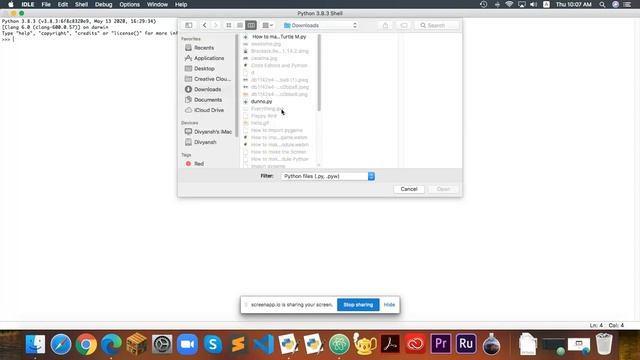Open the Apple menu
This screenshot has width=640, height=360.
pyautogui.click(x=11, y=4)
